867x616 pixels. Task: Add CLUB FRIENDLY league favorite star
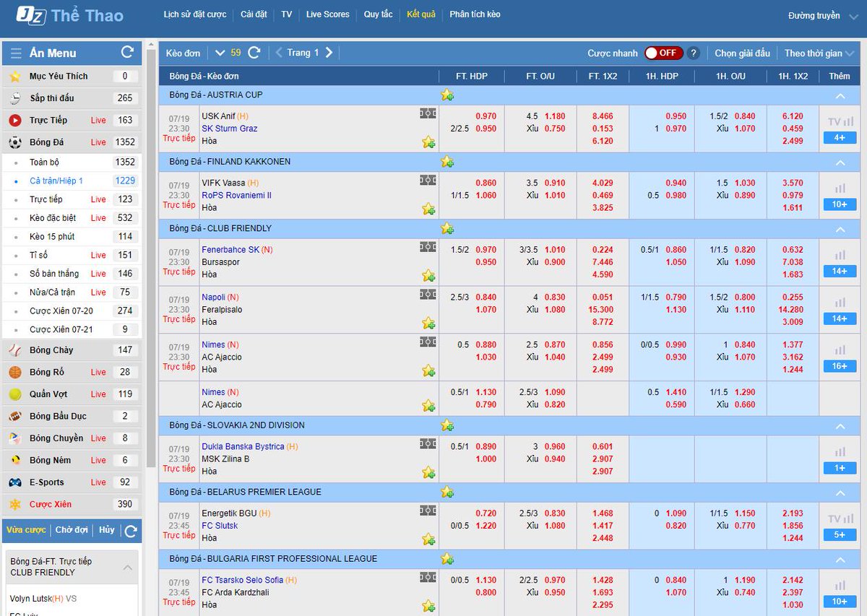click(447, 229)
